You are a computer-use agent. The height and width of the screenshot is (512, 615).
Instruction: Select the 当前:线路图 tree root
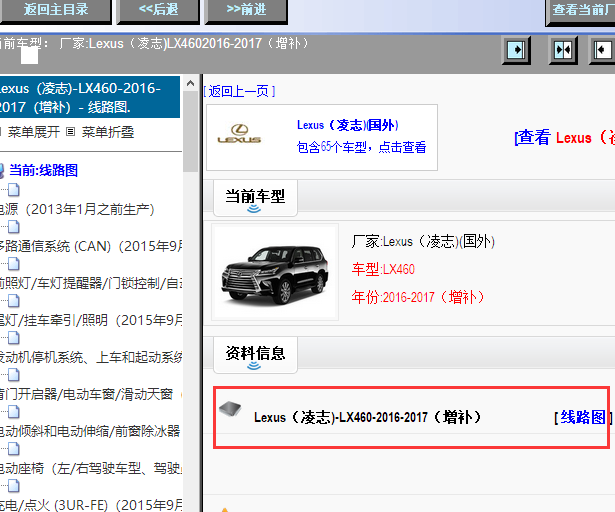point(43,170)
